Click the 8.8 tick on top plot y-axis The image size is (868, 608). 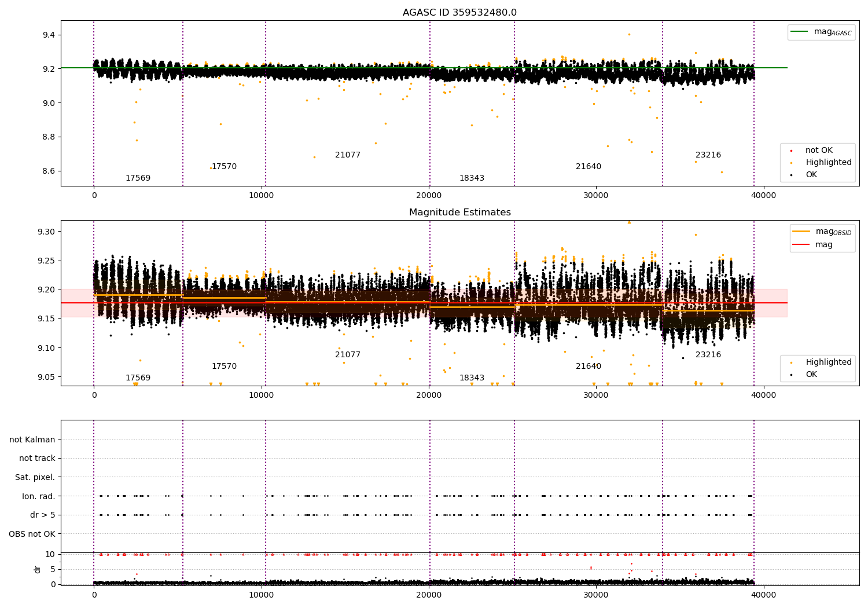[x=49, y=137]
